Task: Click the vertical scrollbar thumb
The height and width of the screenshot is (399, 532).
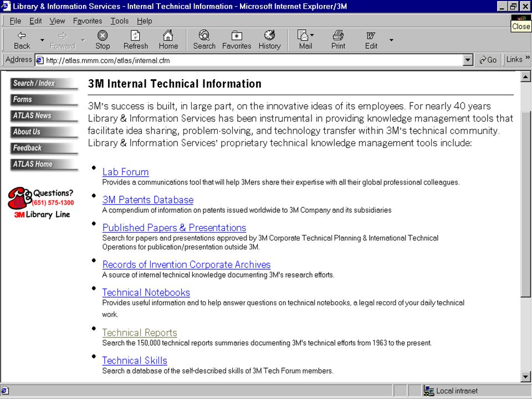Action: (525, 204)
